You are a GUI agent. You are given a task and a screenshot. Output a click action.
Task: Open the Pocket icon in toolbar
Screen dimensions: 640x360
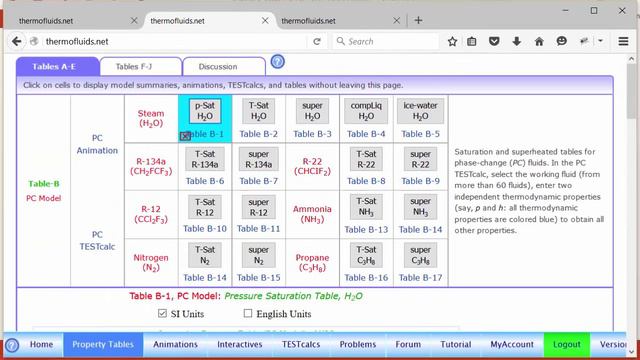[494, 41]
